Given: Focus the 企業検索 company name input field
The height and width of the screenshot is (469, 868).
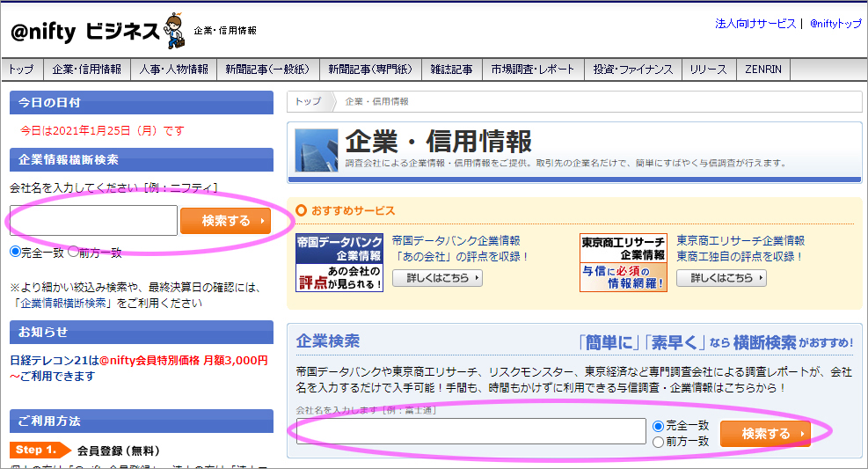Looking at the screenshot, I should (471, 431).
